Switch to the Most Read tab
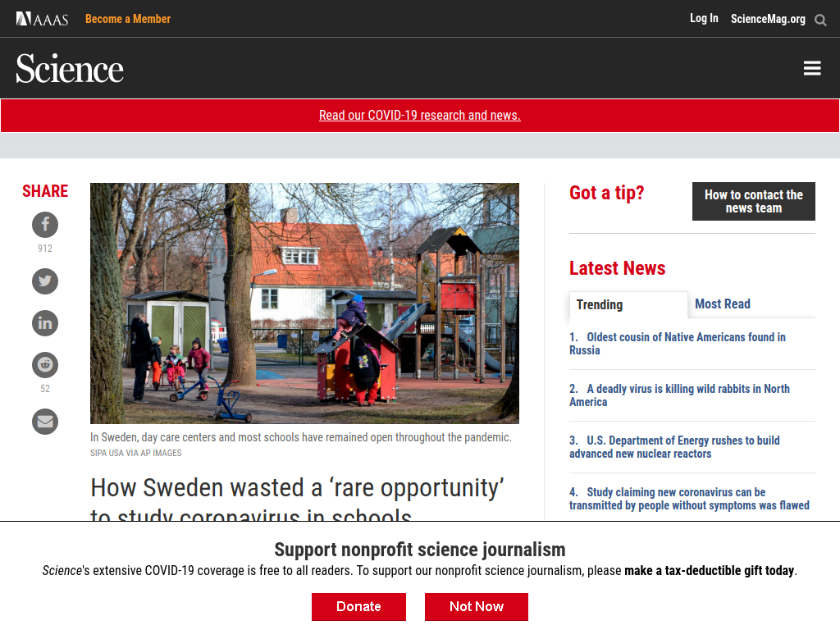Image resolution: width=840 pixels, height=630 pixels. tap(722, 304)
